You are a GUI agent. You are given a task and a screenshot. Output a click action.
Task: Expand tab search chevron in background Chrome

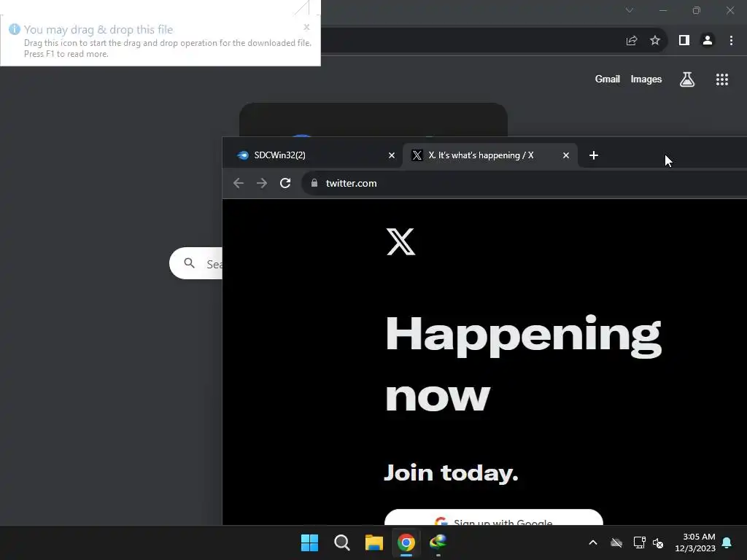630,10
